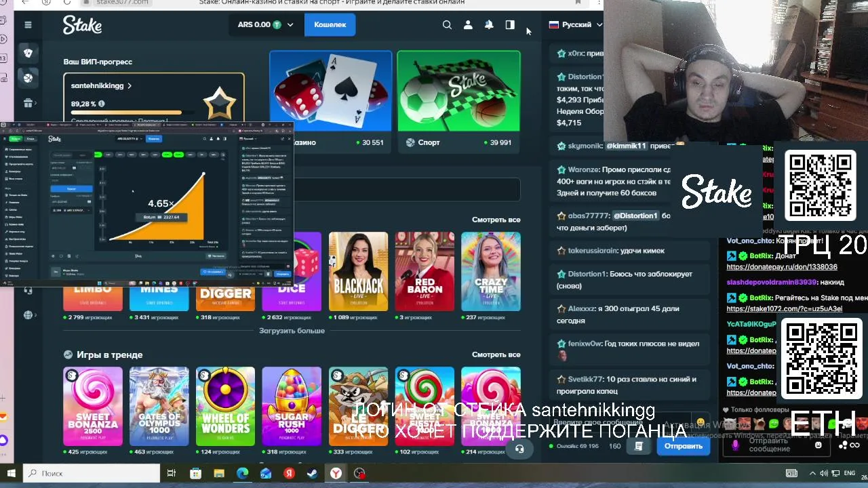868x488 pixels.
Task: Open the Red Baron Live game tile
Action: [425, 272]
